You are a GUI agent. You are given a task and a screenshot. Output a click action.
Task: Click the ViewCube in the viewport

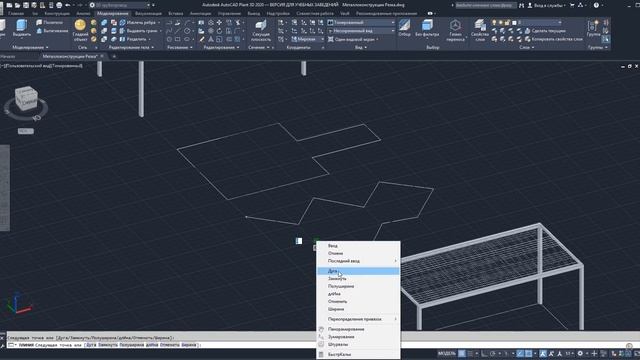pos(26,98)
